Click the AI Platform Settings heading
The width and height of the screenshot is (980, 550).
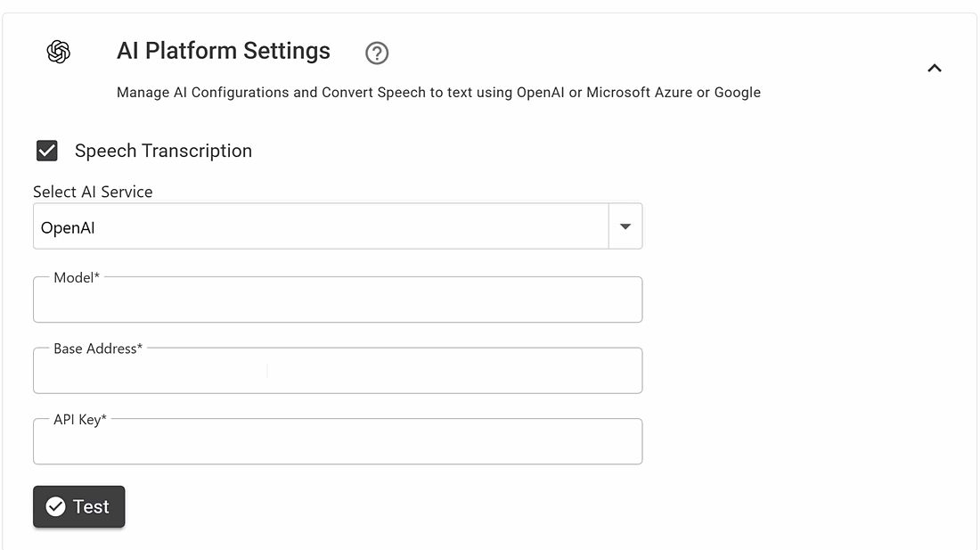pos(224,51)
